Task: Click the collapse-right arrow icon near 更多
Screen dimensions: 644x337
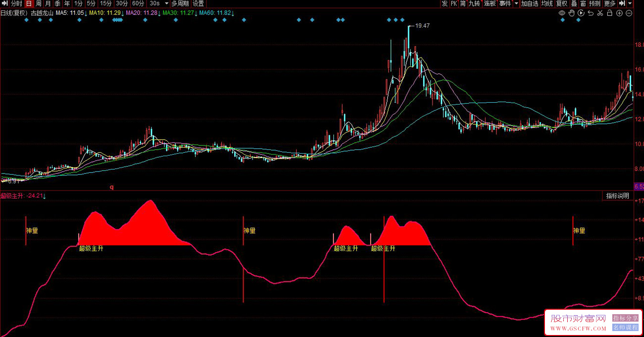Action: tap(622, 3)
